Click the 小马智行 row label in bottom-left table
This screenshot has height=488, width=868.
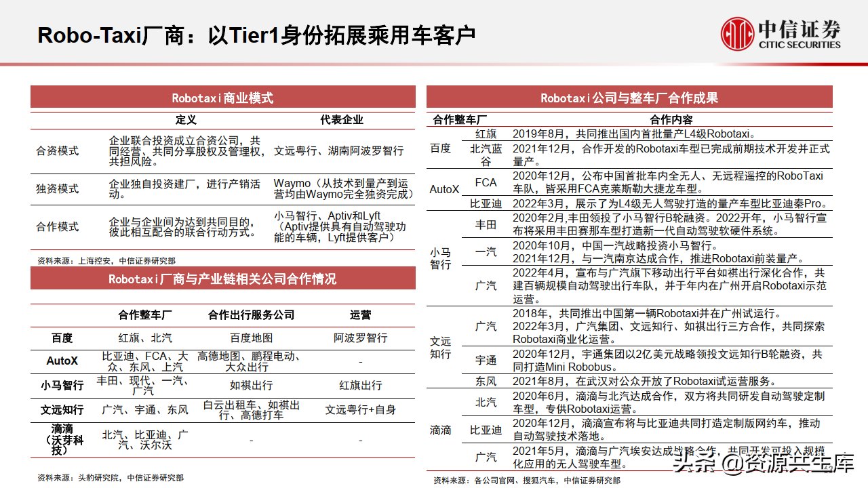[x=62, y=385]
